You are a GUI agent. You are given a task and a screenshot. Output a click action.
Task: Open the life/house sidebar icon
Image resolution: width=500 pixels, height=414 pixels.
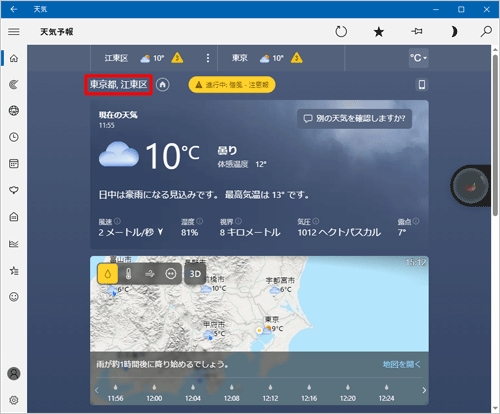coord(14,217)
